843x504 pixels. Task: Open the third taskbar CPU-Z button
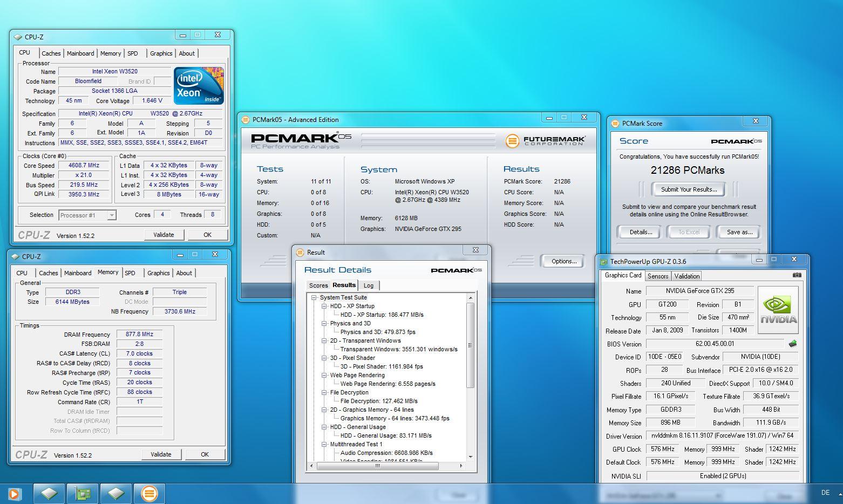(x=116, y=493)
